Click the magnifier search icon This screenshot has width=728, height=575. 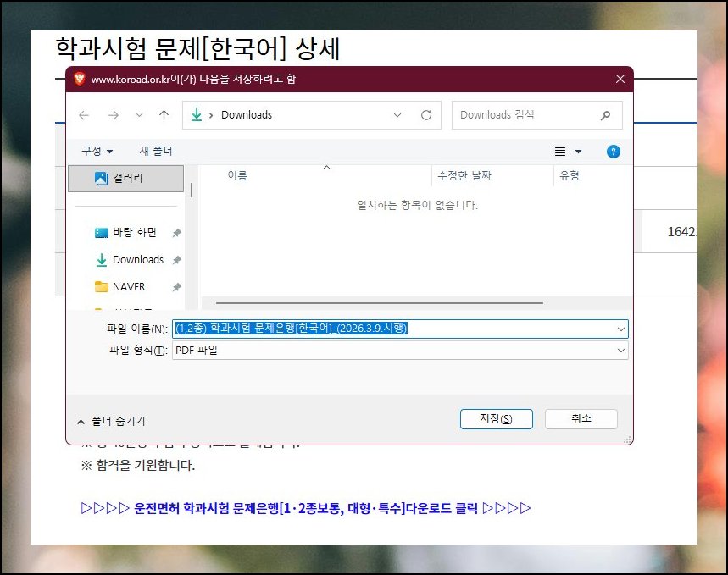pos(605,115)
